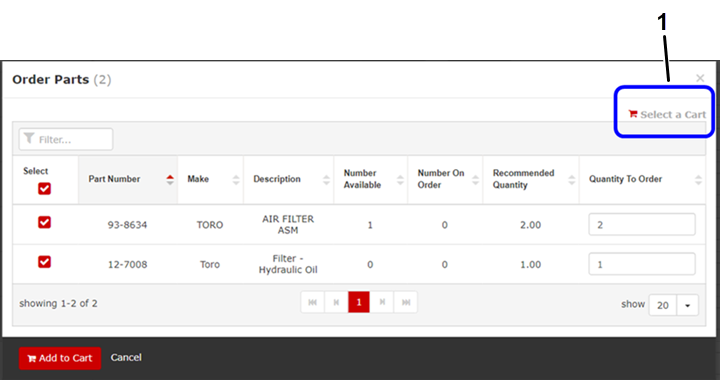Sort the Description column

pyautogui.click(x=326, y=180)
